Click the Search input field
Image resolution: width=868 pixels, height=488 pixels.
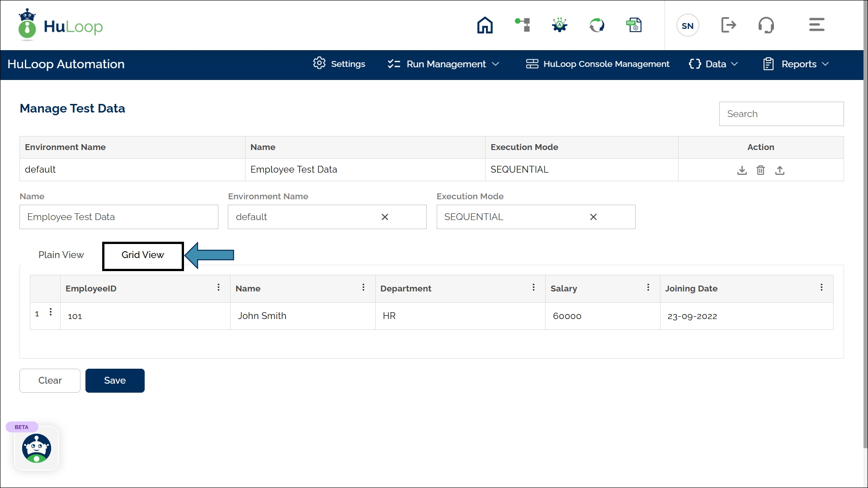(x=781, y=114)
